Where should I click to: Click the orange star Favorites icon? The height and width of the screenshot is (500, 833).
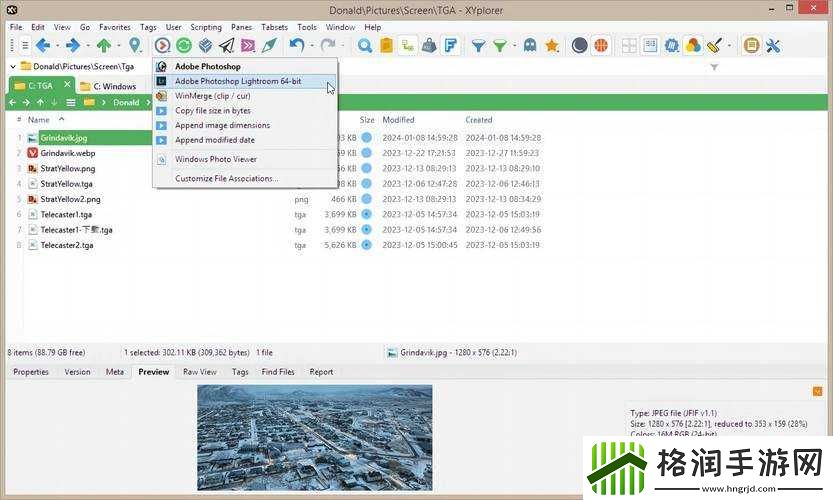coord(551,46)
